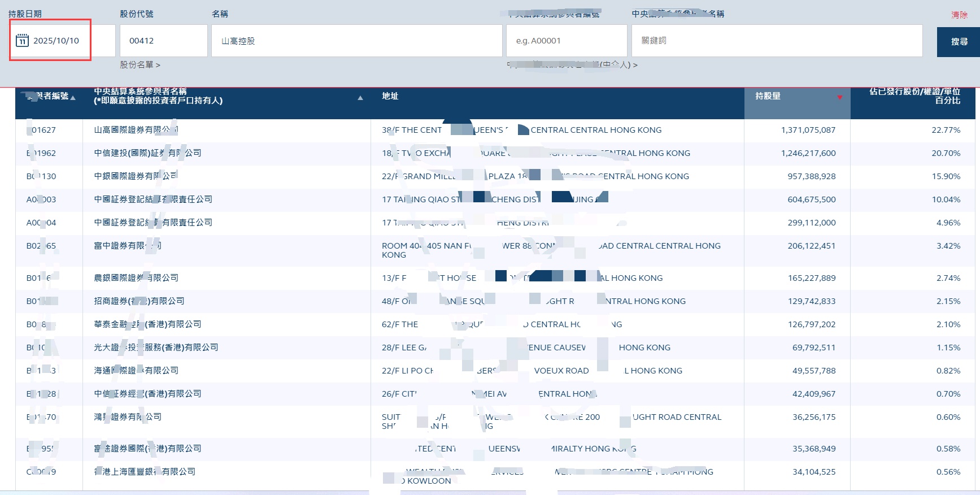980x495 pixels.
Task: Click the stock code field showing 00412
Action: coord(163,41)
